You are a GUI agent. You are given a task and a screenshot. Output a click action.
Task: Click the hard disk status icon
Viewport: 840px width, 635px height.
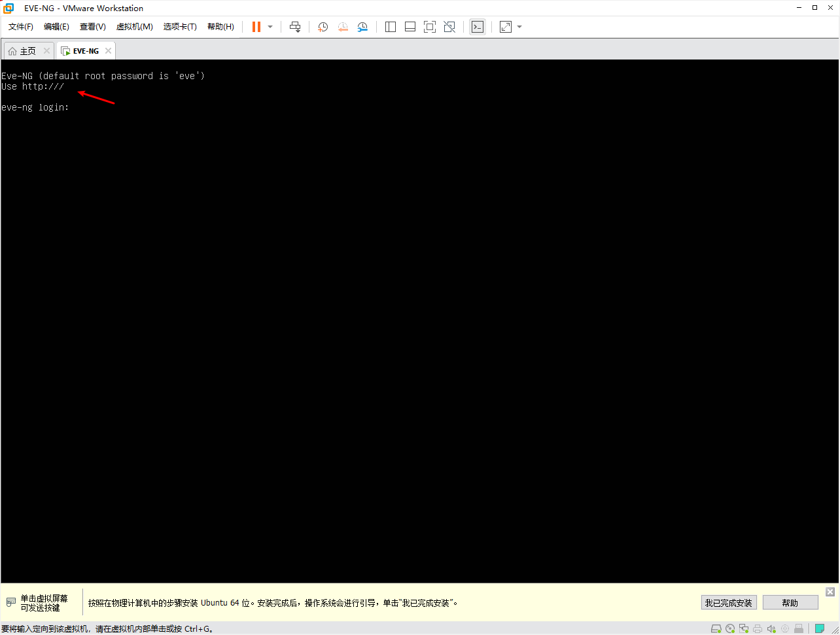(716, 628)
